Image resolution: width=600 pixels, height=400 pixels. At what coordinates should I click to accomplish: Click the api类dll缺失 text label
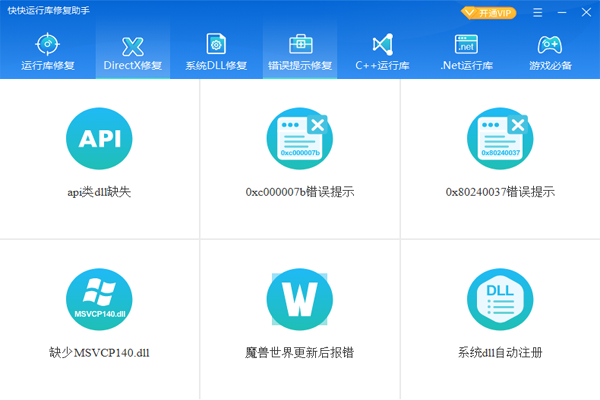click(x=99, y=192)
